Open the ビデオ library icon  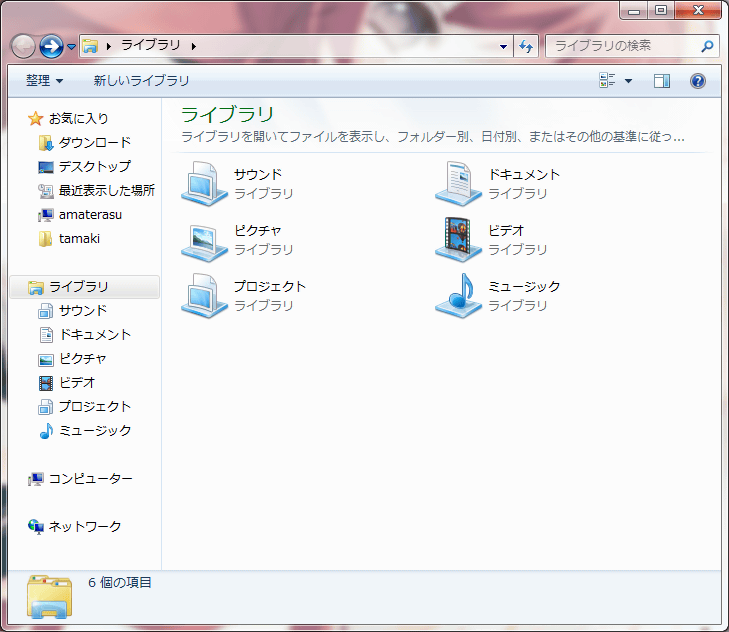458,239
